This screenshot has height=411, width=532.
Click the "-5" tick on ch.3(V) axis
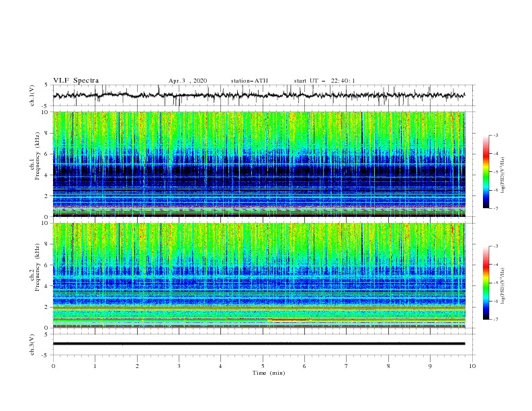(x=46, y=355)
